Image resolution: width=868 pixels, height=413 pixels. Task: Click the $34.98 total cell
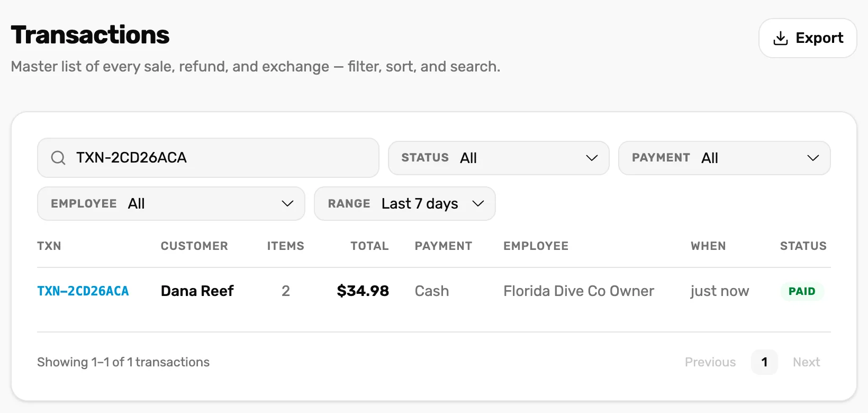coord(363,291)
